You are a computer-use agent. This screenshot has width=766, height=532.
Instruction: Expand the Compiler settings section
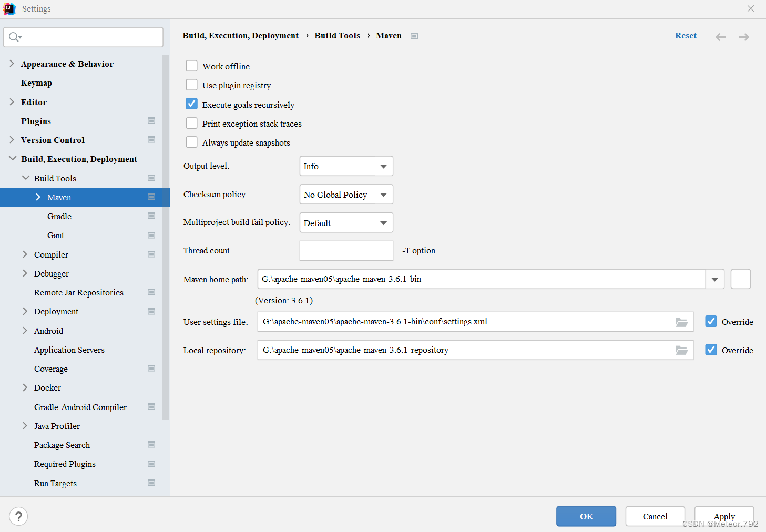coord(25,254)
